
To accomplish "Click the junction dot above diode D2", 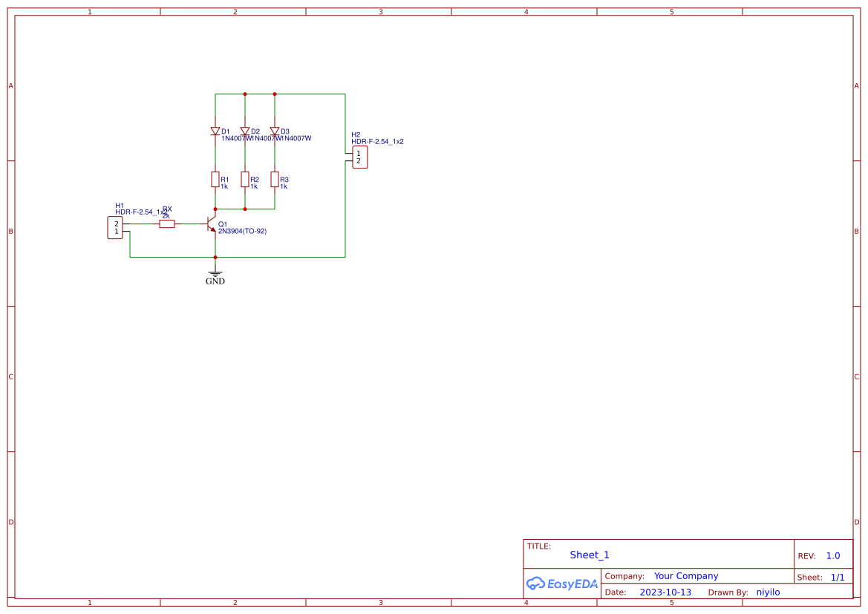I will [x=245, y=94].
